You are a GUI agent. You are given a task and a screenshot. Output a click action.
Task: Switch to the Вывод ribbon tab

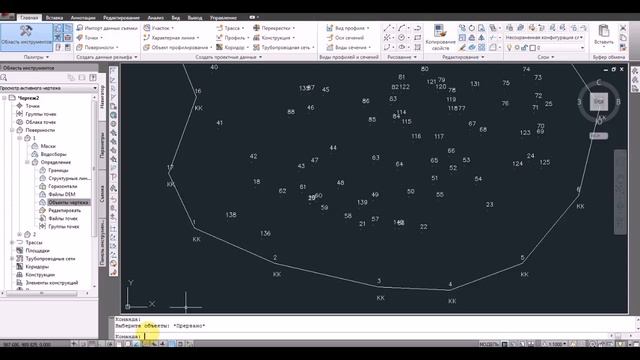pyautogui.click(x=195, y=18)
